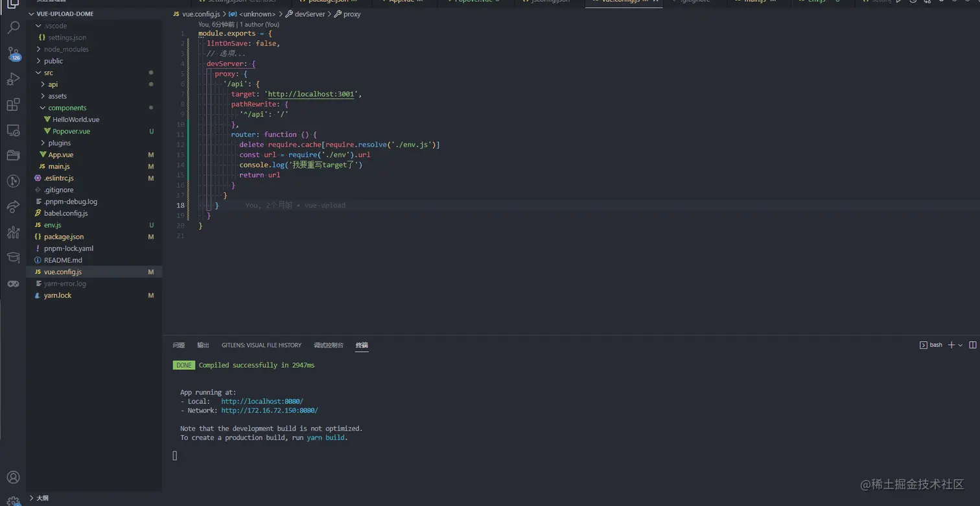Split the terminal with the split icon

[x=972, y=345]
